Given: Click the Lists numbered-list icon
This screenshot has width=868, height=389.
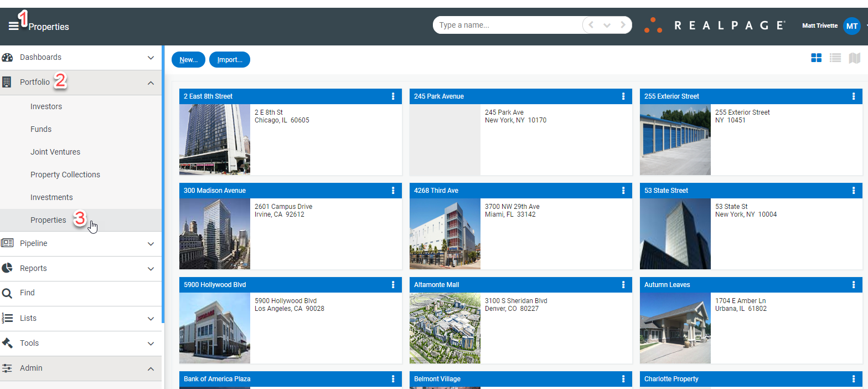Looking at the screenshot, I should pos(7,318).
